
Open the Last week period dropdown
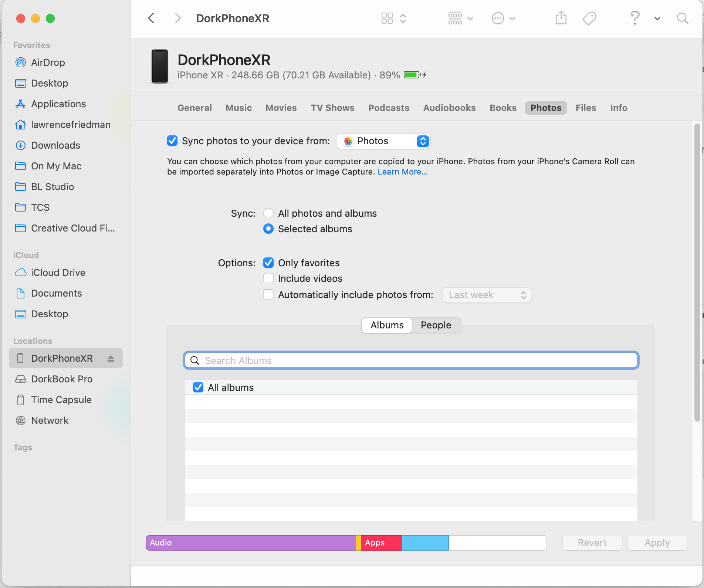coord(487,295)
